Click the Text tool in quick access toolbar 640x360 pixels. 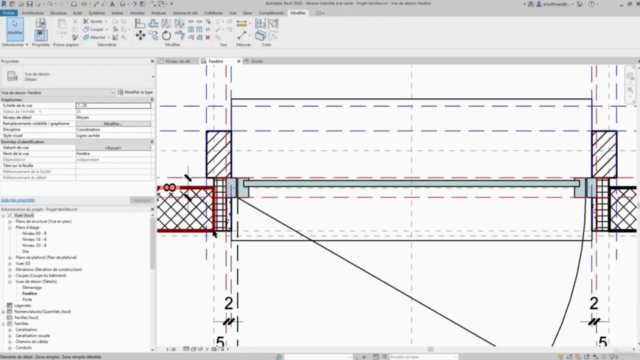pos(112,4)
